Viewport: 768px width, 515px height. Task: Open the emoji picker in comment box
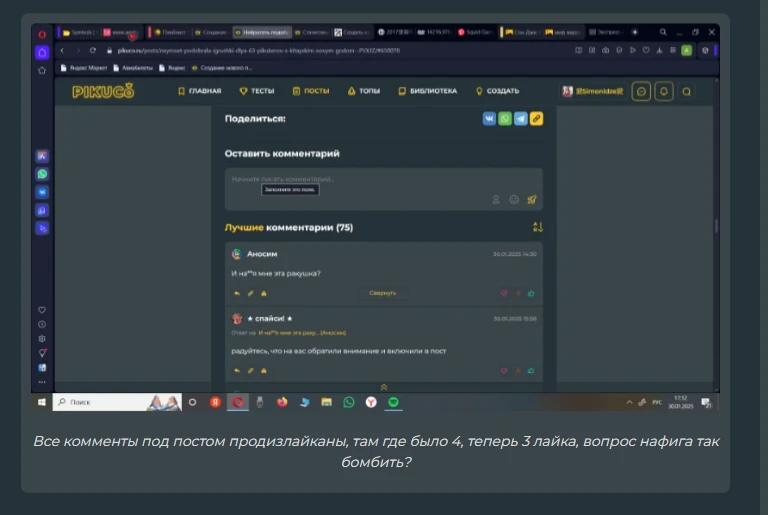point(514,199)
